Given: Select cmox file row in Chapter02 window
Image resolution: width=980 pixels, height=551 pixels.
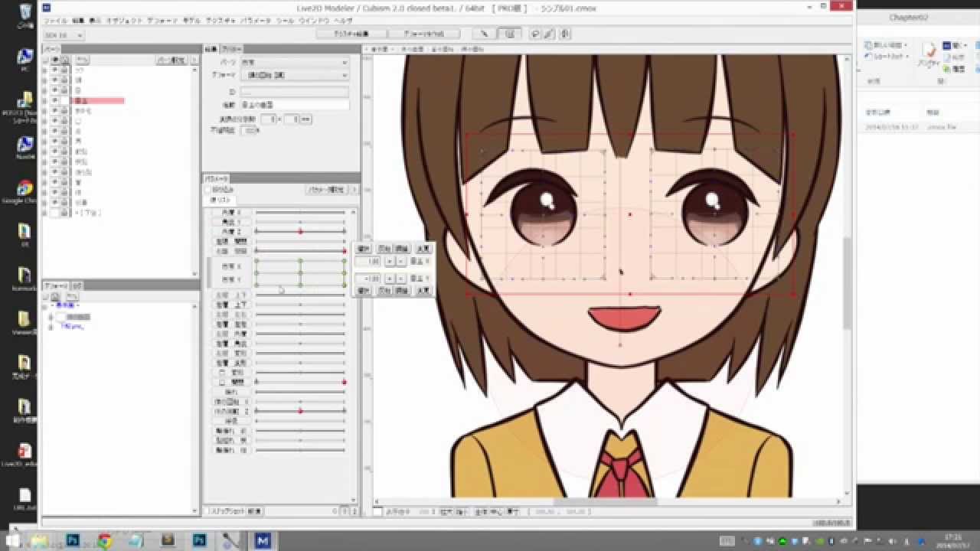Looking at the screenshot, I should click(x=917, y=127).
